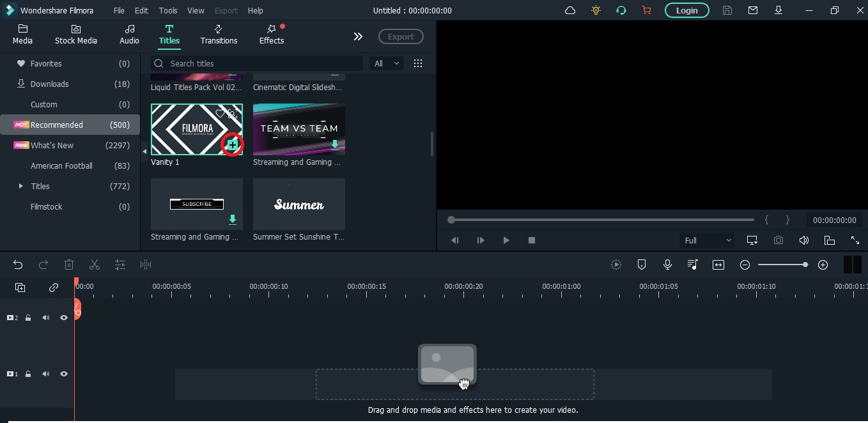Take a snapshot with camera icon
This screenshot has width=868, height=423.
pos(779,240)
